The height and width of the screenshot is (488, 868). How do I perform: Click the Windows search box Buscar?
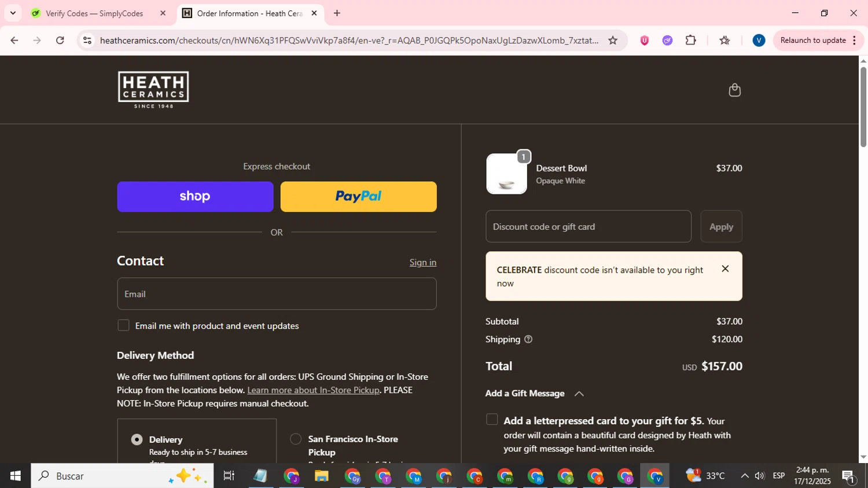[x=122, y=476]
